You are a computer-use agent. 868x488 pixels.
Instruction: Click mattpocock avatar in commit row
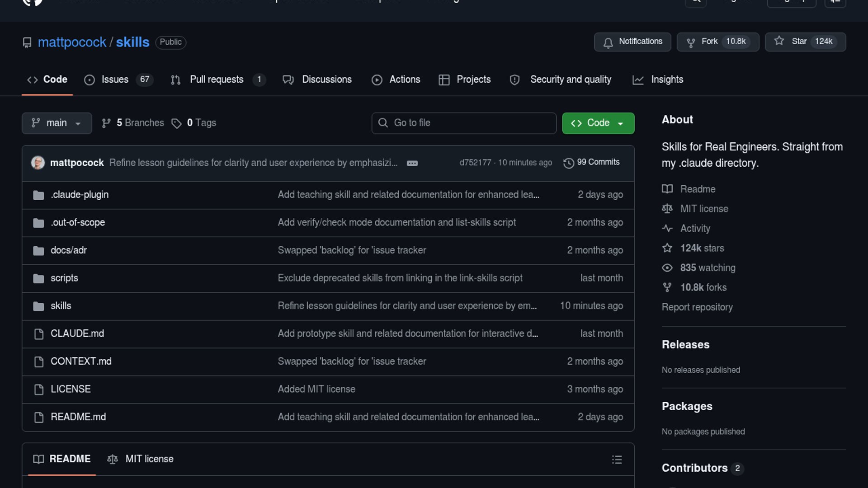[x=38, y=163]
